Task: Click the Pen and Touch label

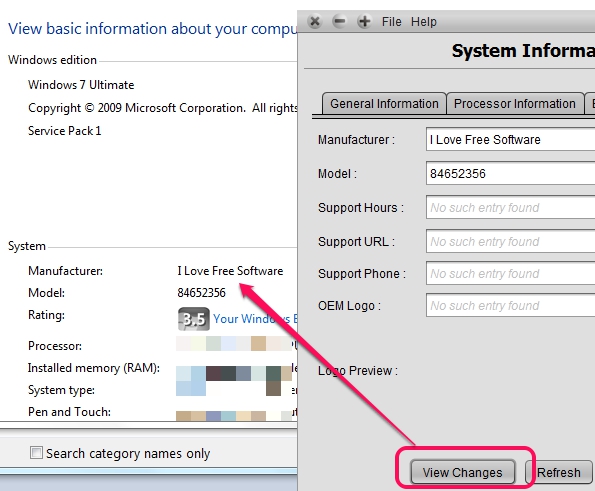Action: pos(69,412)
